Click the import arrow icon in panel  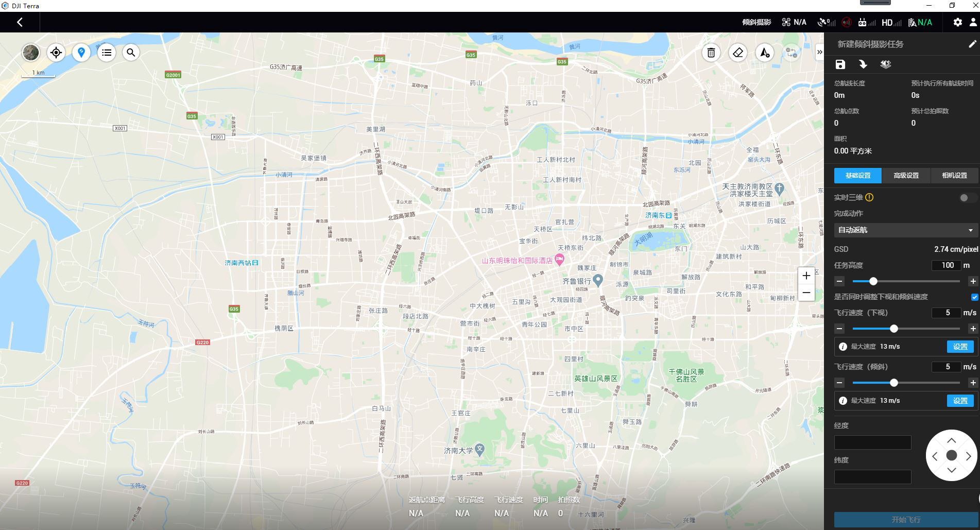(x=863, y=64)
